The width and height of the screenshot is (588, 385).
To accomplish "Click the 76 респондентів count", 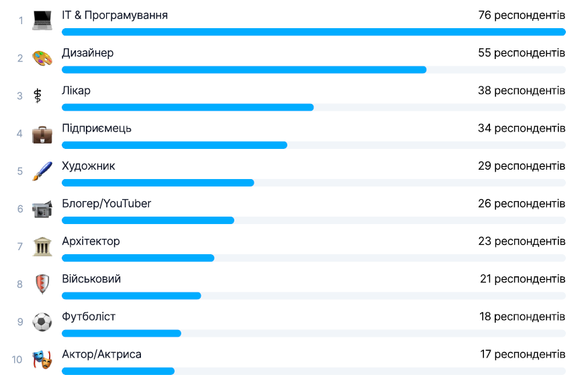I will [x=522, y=15].
